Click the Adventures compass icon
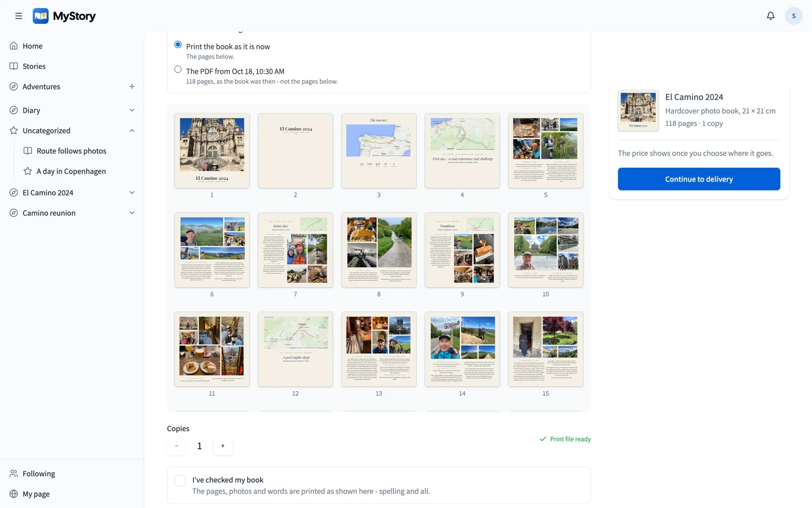812x508 pixels. (x=14, y=86)
